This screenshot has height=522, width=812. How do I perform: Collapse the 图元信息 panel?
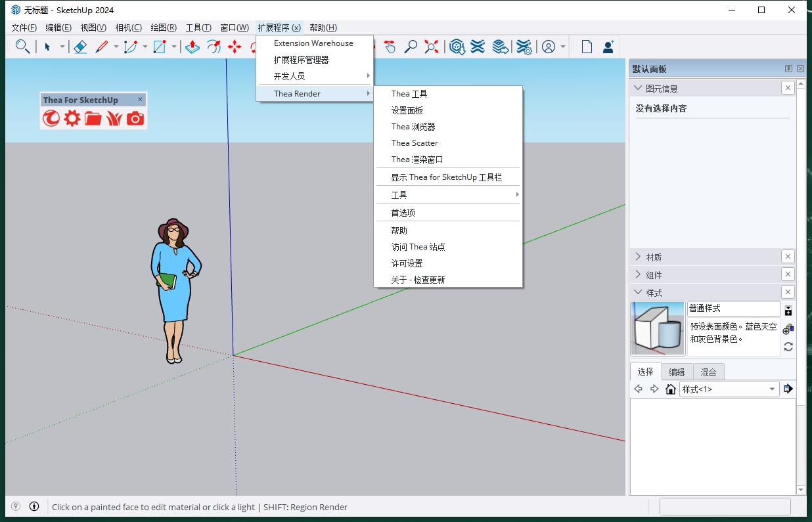(637, 88)
